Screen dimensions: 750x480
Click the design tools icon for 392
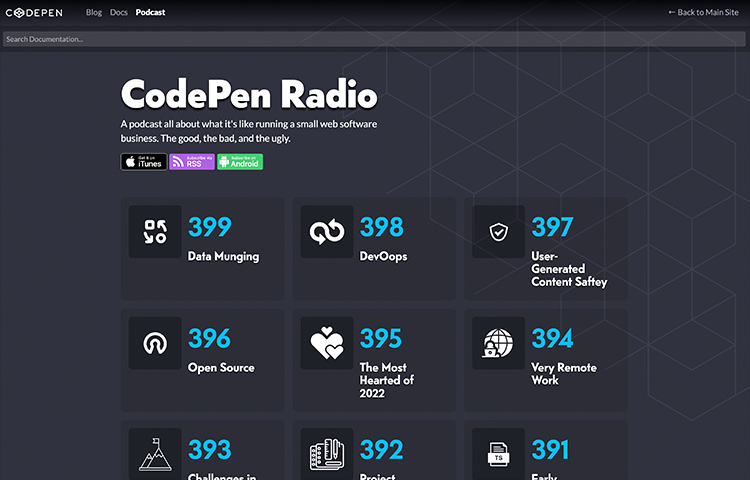pos(327,454)
